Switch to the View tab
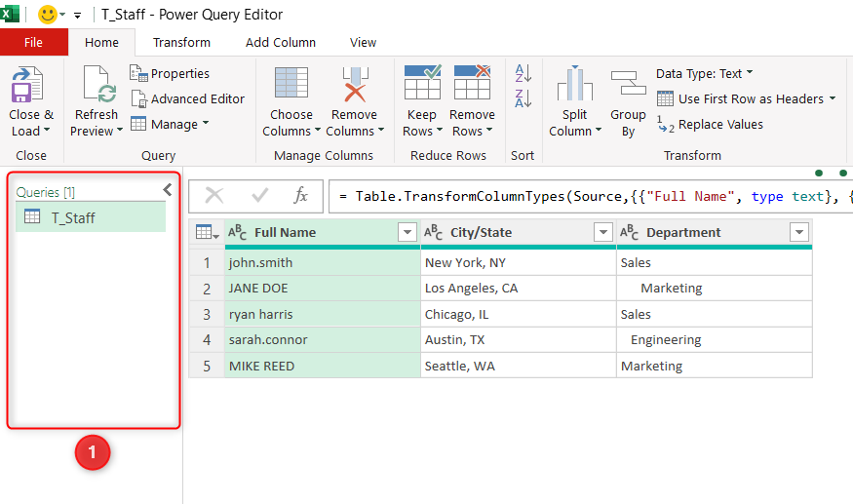The width and height of the screenshot is (853, 504). pos(363,43)
